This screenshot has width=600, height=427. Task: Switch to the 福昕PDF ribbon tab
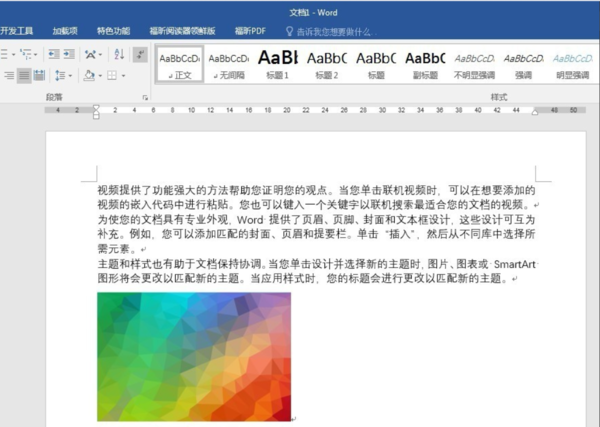250,31
